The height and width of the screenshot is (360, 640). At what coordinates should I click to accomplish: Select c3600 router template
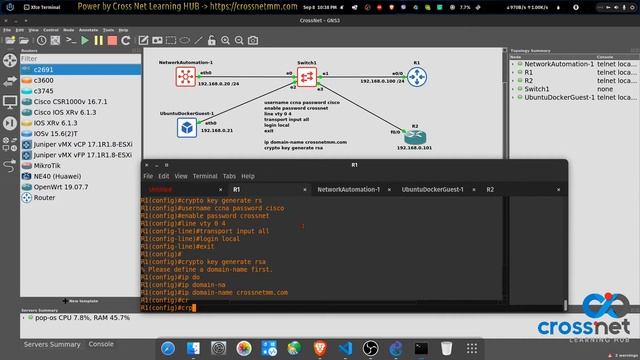(x=80, y=80)
